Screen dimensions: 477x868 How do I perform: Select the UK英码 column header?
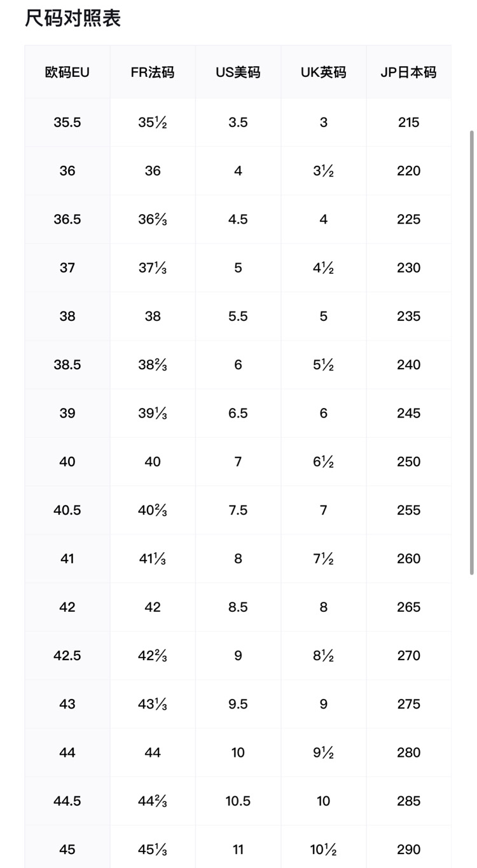(323, 72)
